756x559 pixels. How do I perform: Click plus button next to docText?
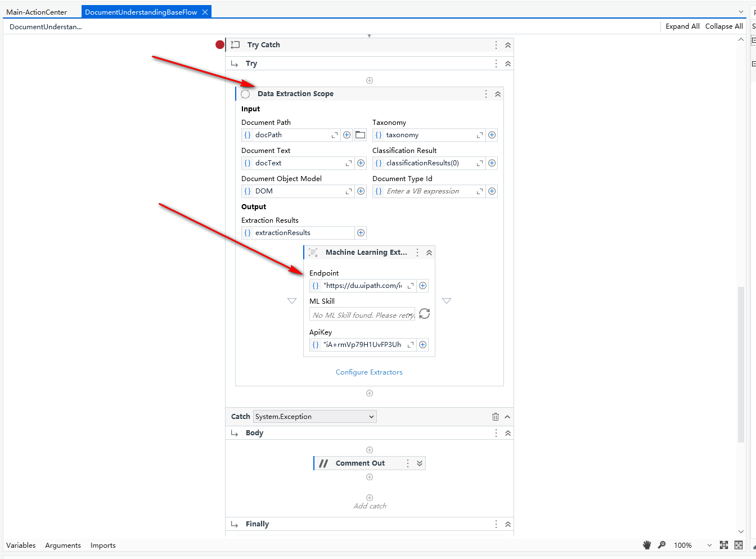click(x=361, y=163)
